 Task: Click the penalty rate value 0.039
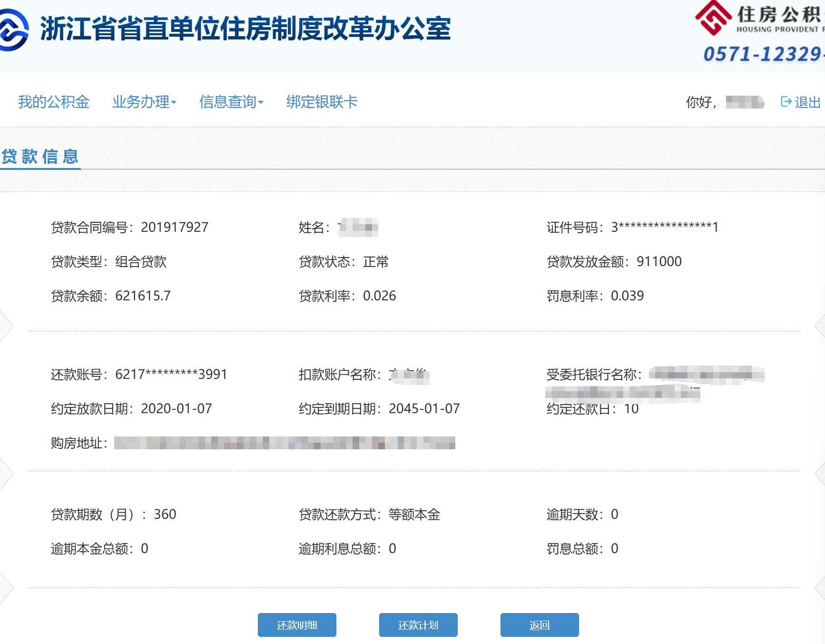point(628,296)
